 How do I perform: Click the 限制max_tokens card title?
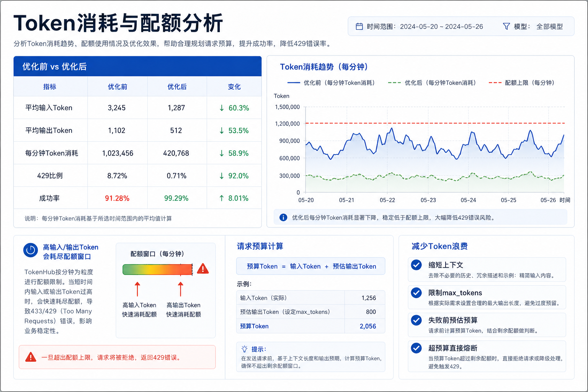455,293
